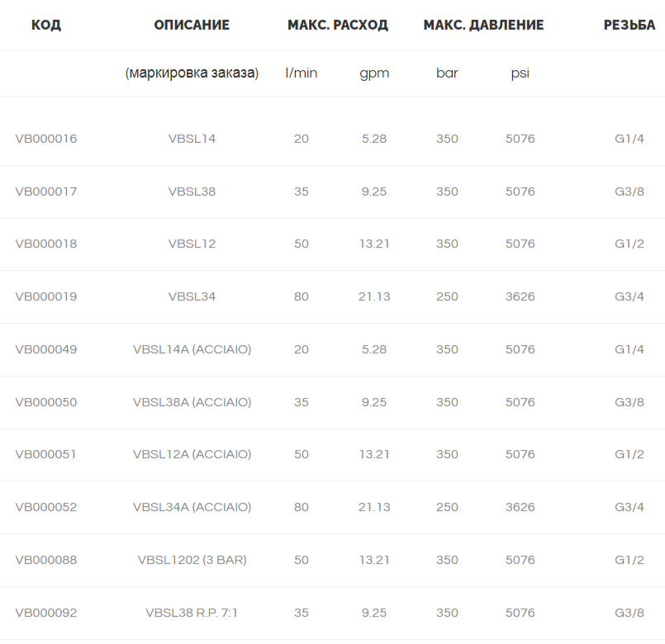Viewport: 665px width, 644px height.
Task: Select product code VB000051
Action: (x=45, y=454)
